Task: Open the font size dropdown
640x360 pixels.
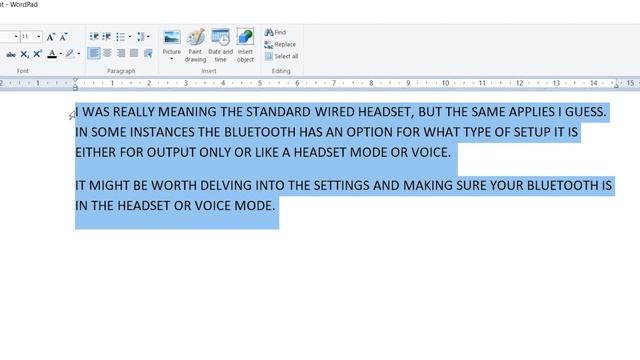Action: pos(39,37)
